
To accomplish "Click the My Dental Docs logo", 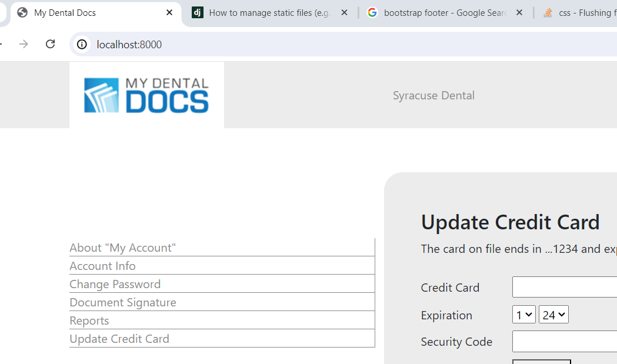I will [146, 95].
